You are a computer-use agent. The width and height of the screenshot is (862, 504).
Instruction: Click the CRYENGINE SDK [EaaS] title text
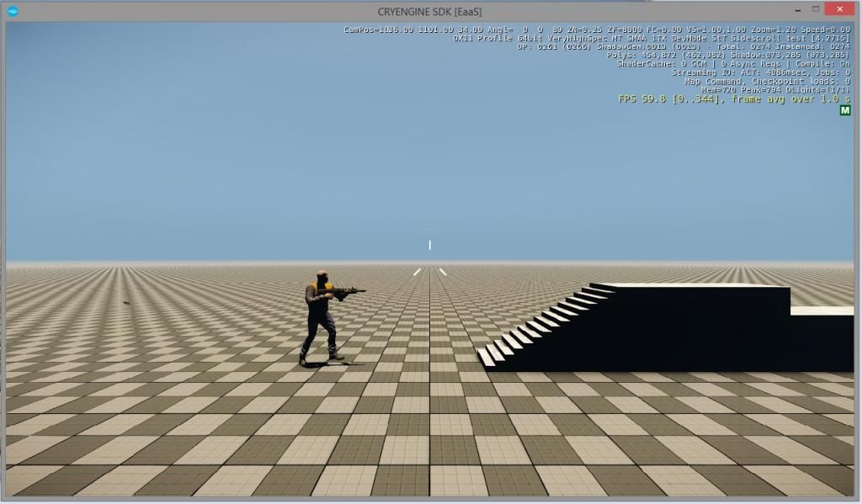(430, 11)
